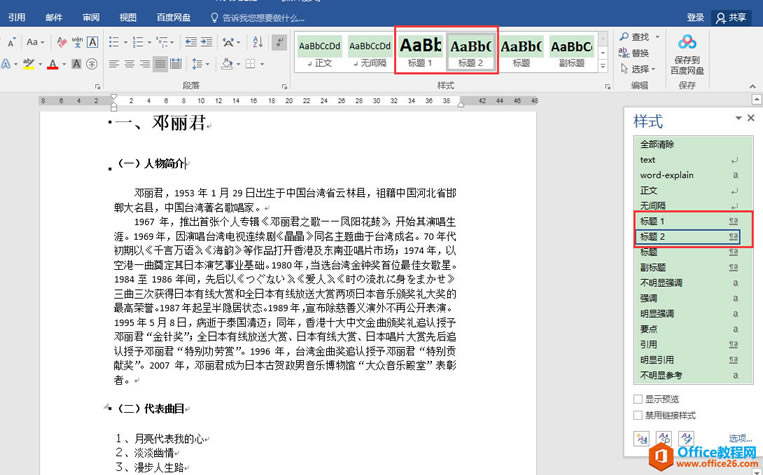Toggle Center alignment

[129, 64]
